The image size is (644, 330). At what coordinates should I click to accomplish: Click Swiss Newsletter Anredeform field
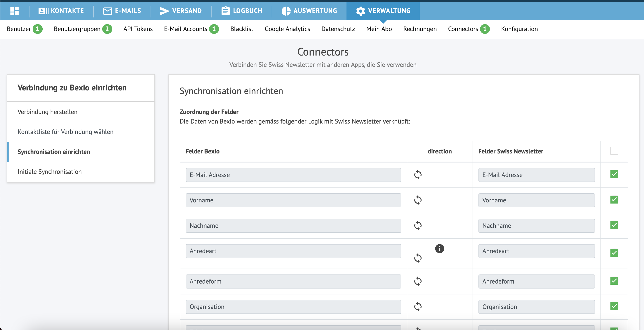[x=537, y=281]
